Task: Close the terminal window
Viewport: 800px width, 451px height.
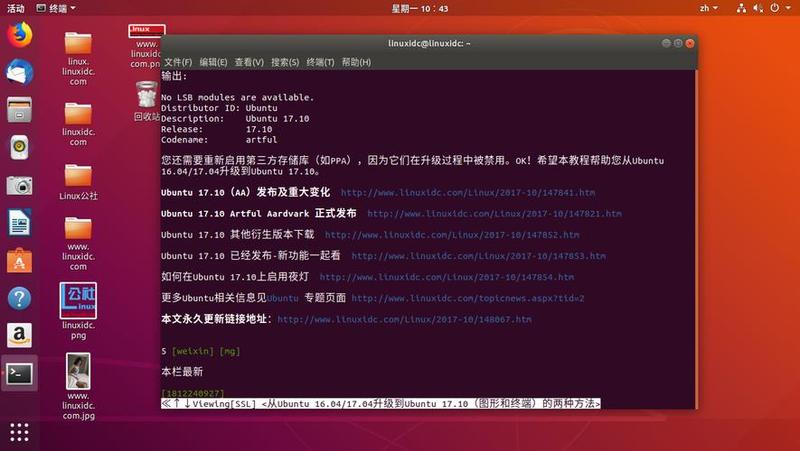Action: (690, 43)
